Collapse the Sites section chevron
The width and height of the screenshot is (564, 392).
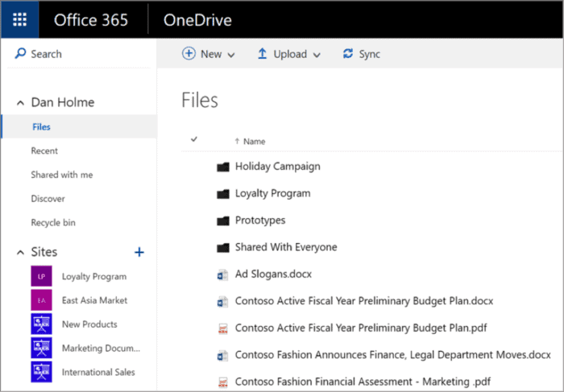click(x=20, y=253)
